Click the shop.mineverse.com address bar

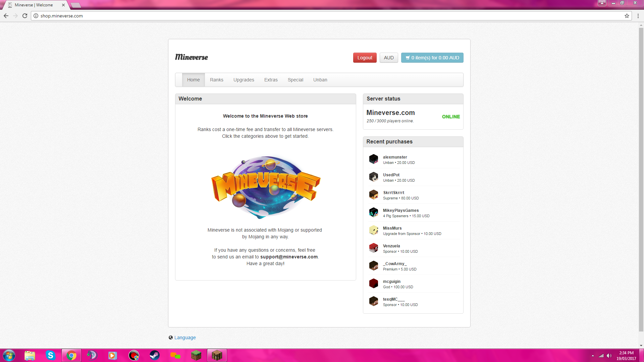[302, 16]
